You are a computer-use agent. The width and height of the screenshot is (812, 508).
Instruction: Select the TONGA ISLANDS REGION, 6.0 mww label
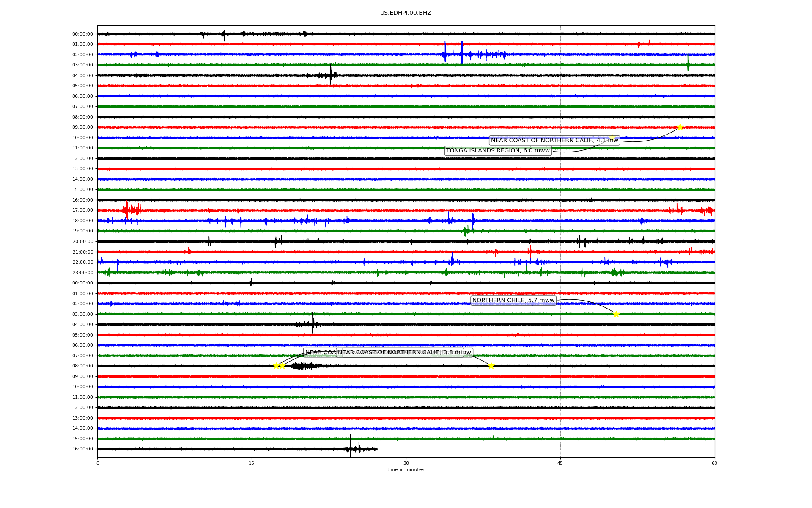[498, 151]
